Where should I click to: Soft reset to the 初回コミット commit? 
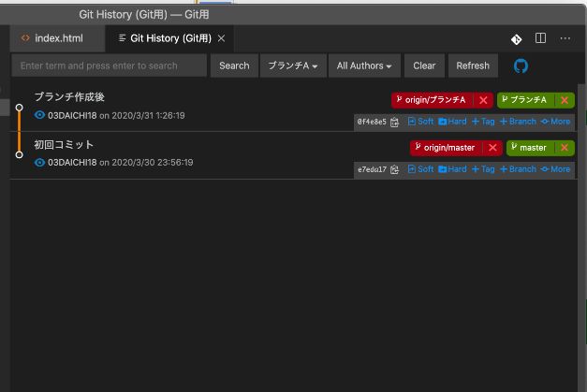pyautogui.click(x=420, y=169)
